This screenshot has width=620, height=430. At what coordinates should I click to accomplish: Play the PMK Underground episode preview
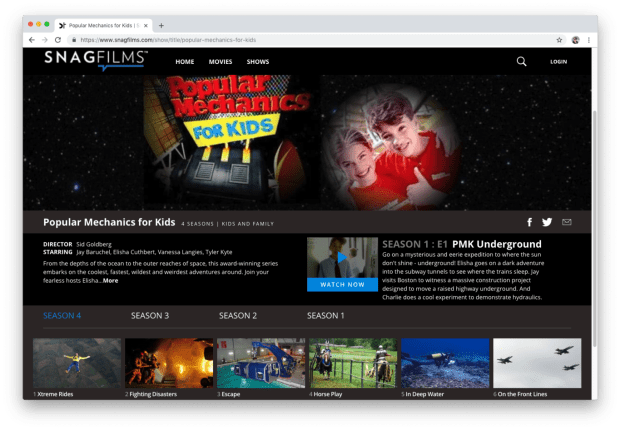(342, 258)
